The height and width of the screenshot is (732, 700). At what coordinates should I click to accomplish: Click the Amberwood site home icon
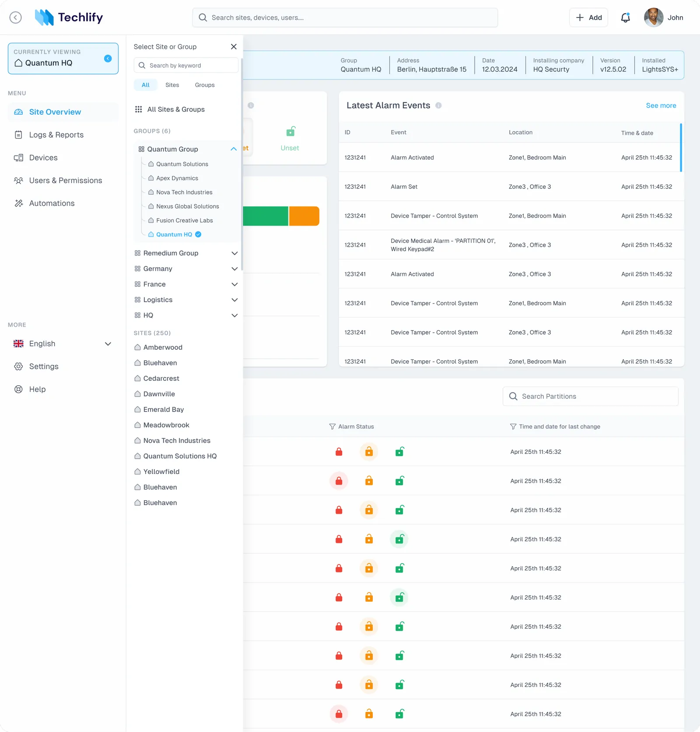click(x=137, y=347)
